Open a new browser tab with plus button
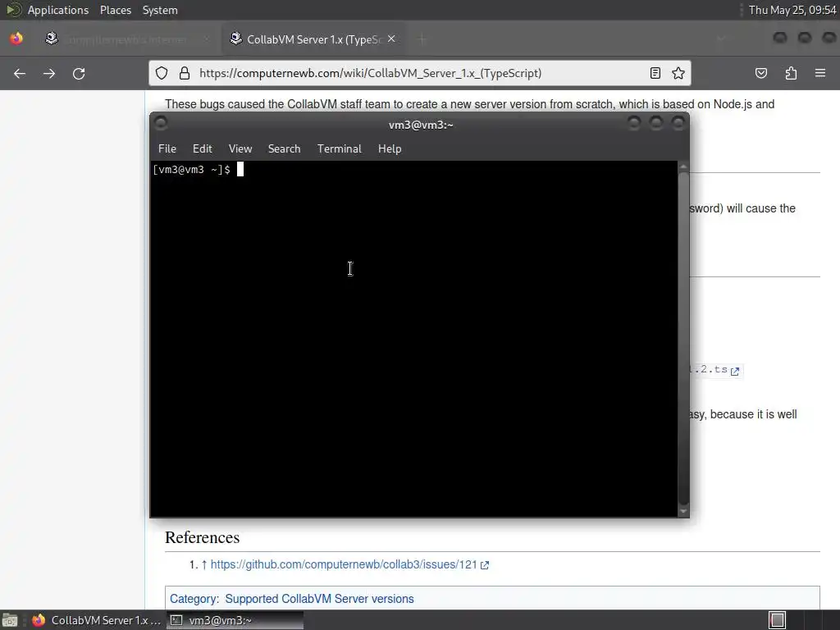 [x=422, y=39]
